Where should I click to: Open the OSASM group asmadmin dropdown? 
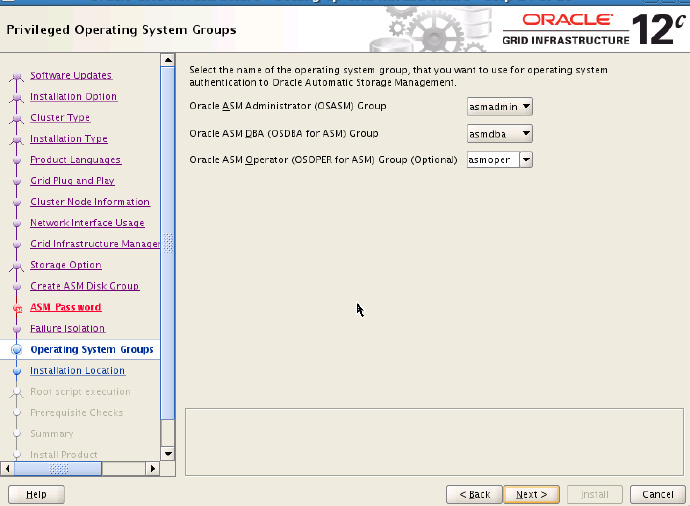click(x=499, y=106)
